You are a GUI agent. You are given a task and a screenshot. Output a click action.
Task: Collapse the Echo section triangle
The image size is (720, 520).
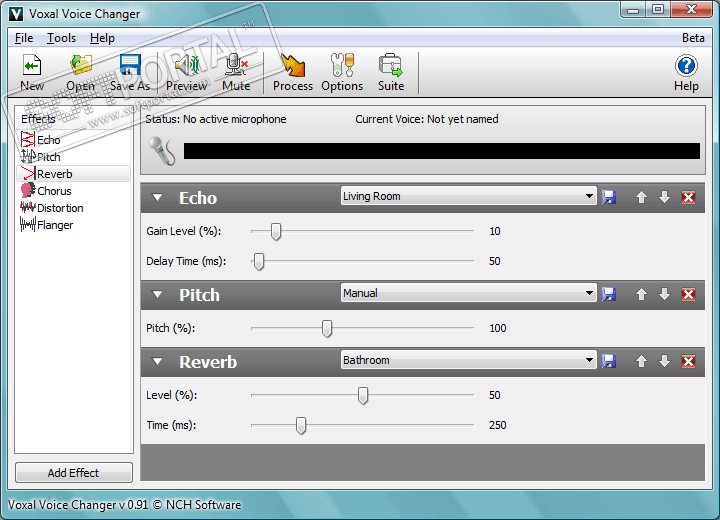coord(158,198)
